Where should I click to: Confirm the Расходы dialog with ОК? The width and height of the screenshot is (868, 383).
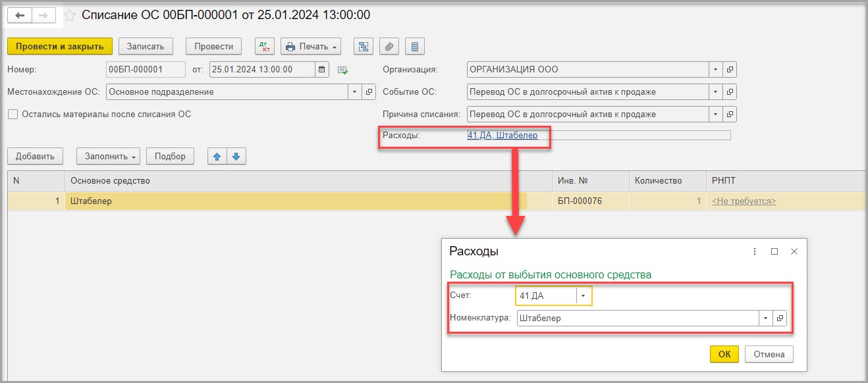tap(724, 354)
